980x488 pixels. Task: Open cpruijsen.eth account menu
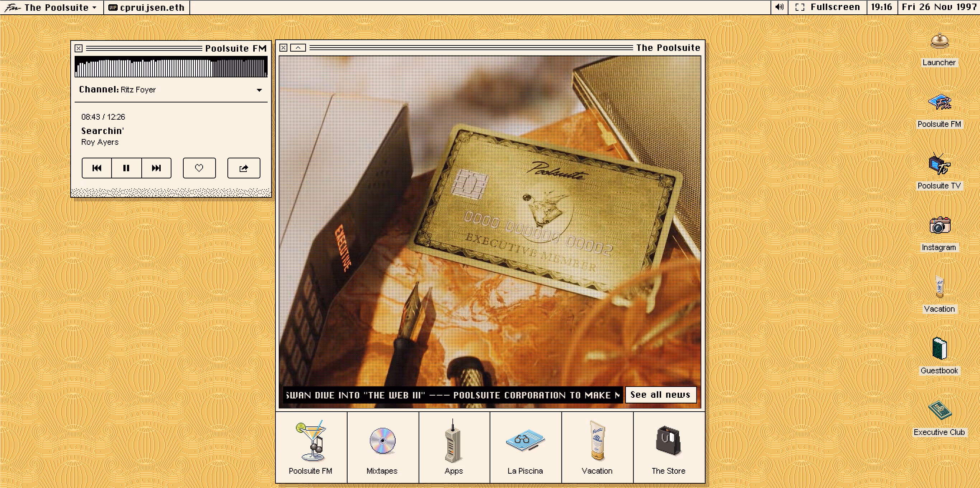tap(147, 7)
